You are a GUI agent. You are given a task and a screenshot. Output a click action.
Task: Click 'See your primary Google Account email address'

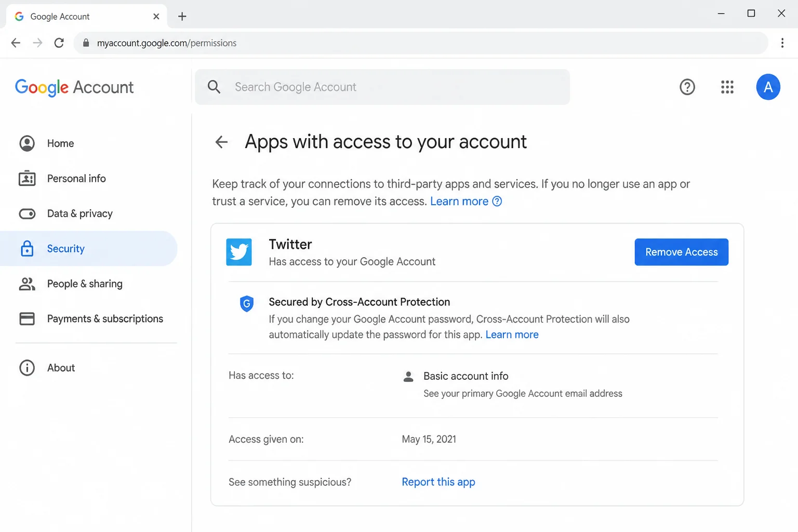click(x=523, y=394)
